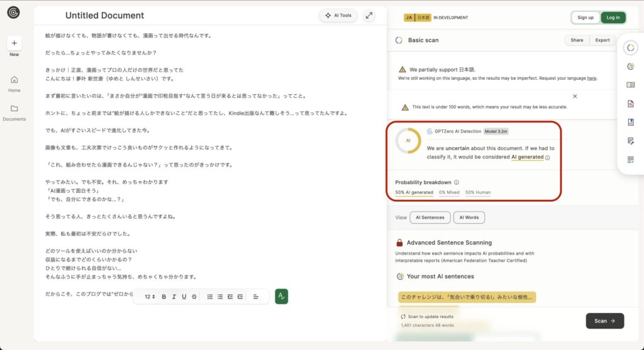Click the GPTZero logo in top-left corner

tap(13, 13)
